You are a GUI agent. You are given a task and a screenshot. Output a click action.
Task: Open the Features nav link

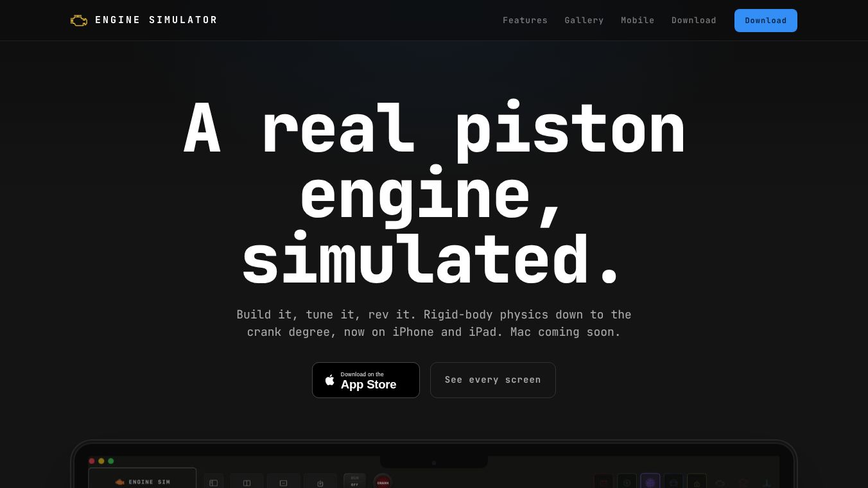point(525,21)
